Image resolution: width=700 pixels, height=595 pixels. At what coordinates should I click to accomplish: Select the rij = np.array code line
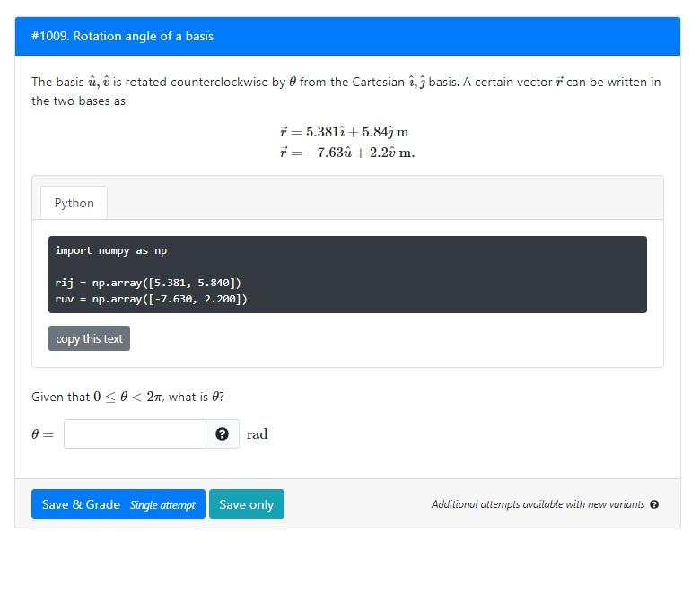pyautogui.click(x=148, y=283)
